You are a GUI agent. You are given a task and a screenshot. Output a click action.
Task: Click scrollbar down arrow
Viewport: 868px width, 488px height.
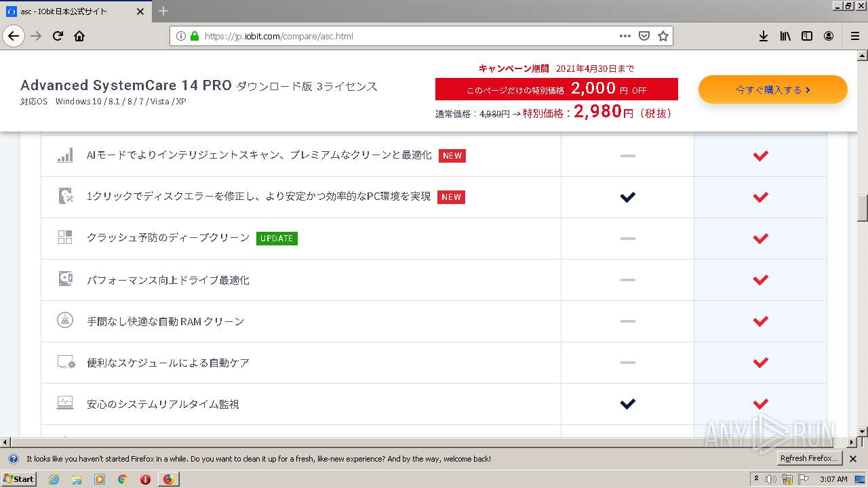tap(863, 431)
